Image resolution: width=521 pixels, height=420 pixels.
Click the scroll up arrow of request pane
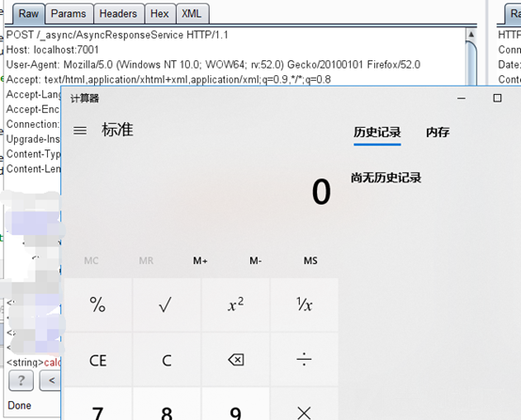(471, 35)
